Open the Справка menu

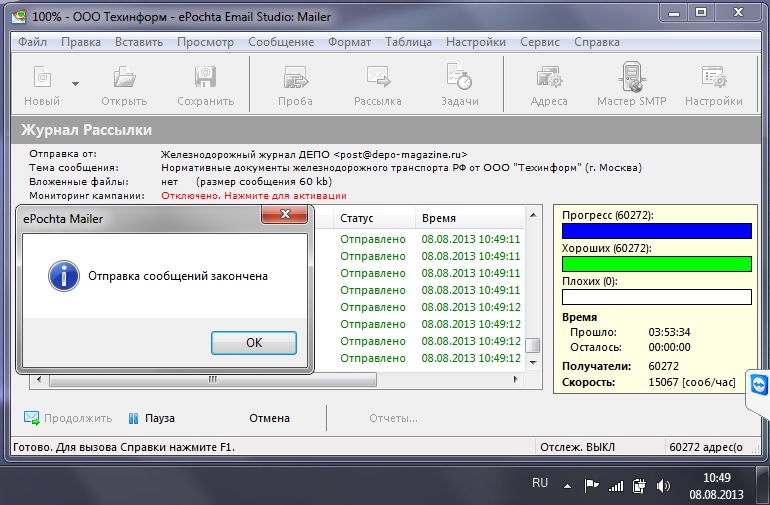point(597,42)
